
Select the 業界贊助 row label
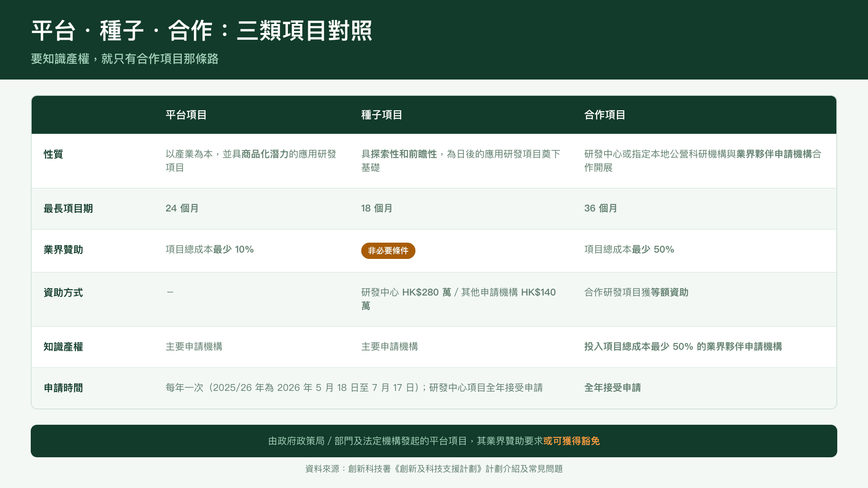point(63,249)
